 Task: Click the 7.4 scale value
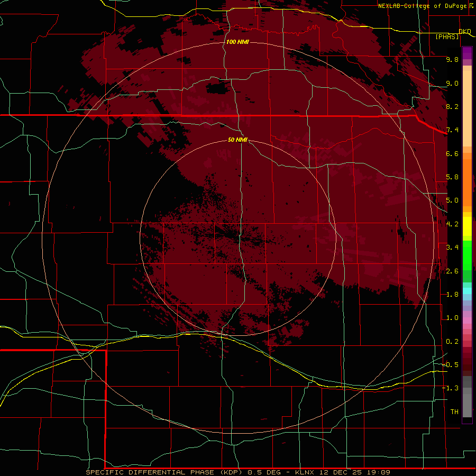[452, 130]
